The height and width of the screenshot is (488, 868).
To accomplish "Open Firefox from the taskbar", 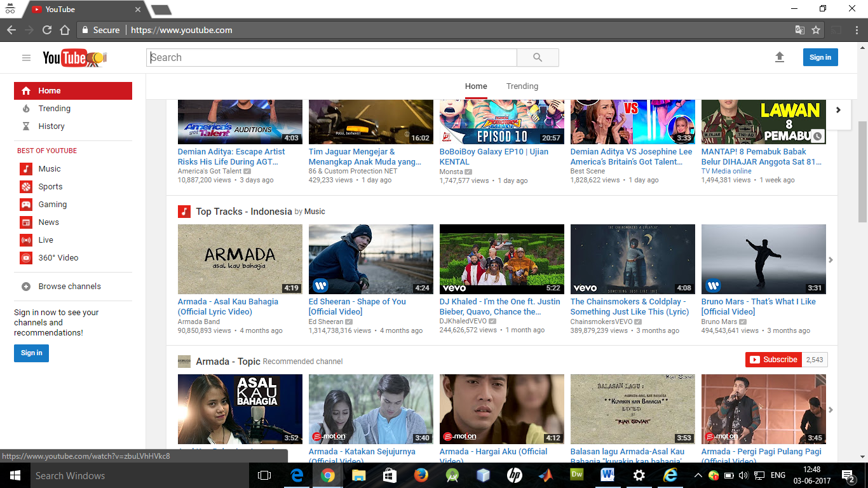I will point(421,475).
